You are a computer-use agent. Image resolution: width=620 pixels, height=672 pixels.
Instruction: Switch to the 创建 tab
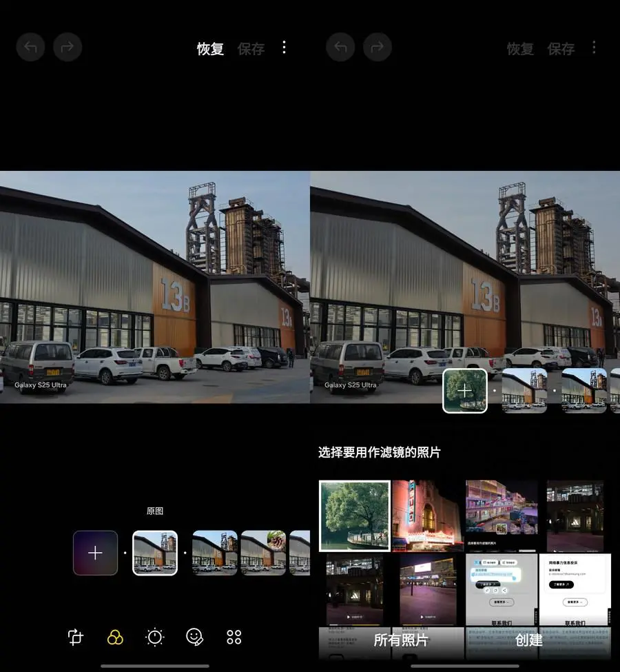(x=529, y=640)
